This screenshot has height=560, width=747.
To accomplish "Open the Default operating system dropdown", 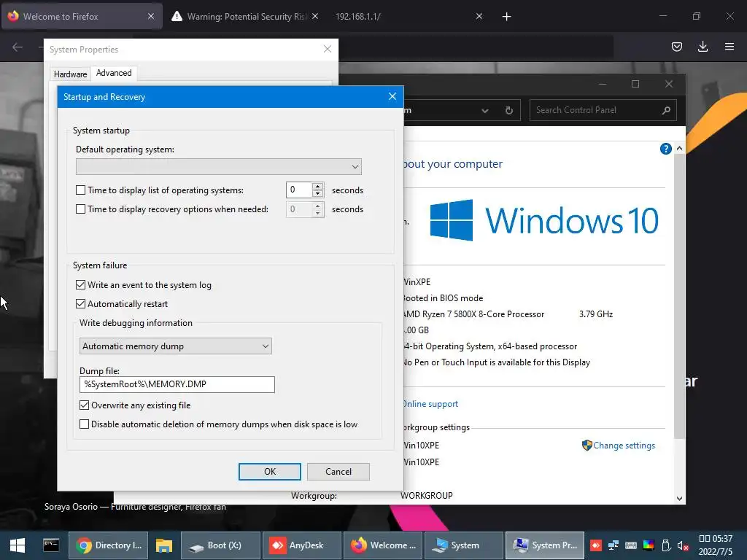I will pos(219,167).
